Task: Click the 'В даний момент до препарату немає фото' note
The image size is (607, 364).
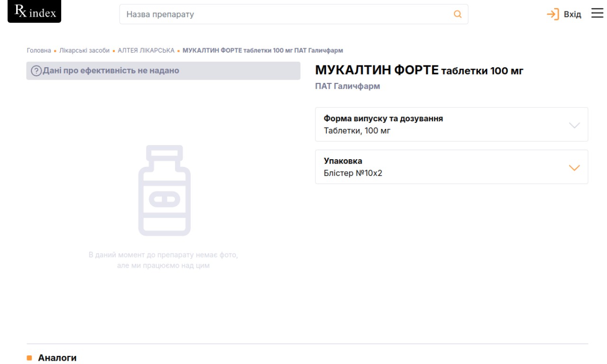Action: coord(163,260)
